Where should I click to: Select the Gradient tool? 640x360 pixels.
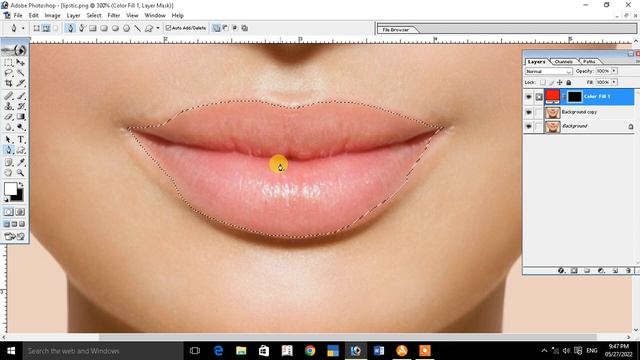pyautogui.click(x=20, y=117)
